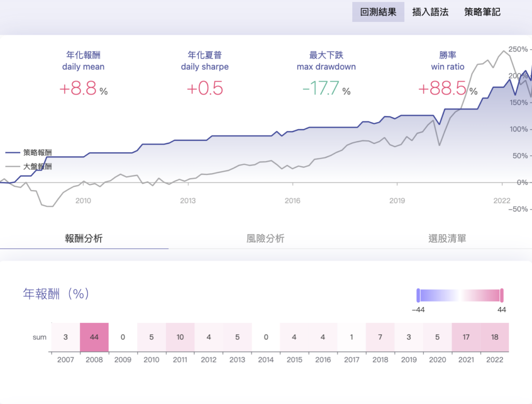Click the 2008 year label below heatmap
This screenshot has height=404, width=532.
coord(95,360)
